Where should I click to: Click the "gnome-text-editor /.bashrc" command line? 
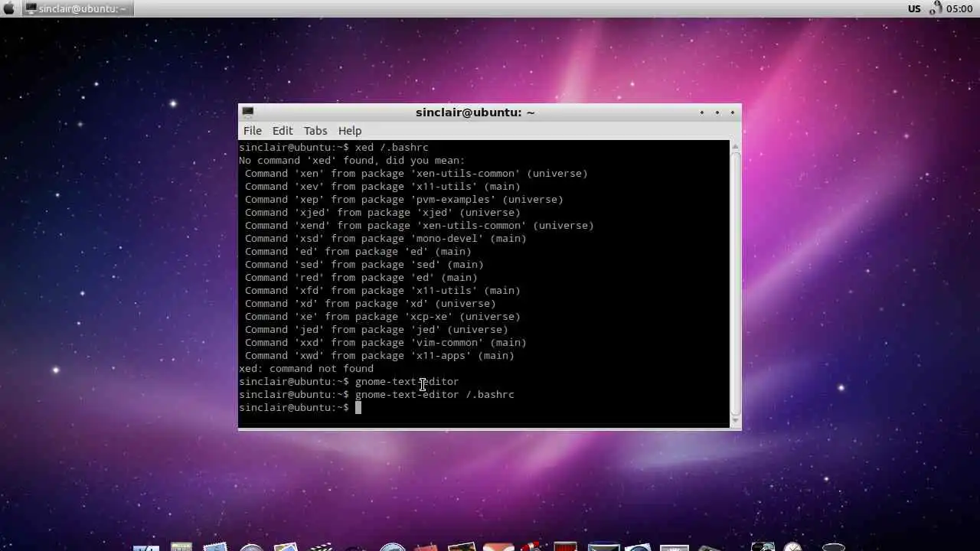[x=376, y=394]
